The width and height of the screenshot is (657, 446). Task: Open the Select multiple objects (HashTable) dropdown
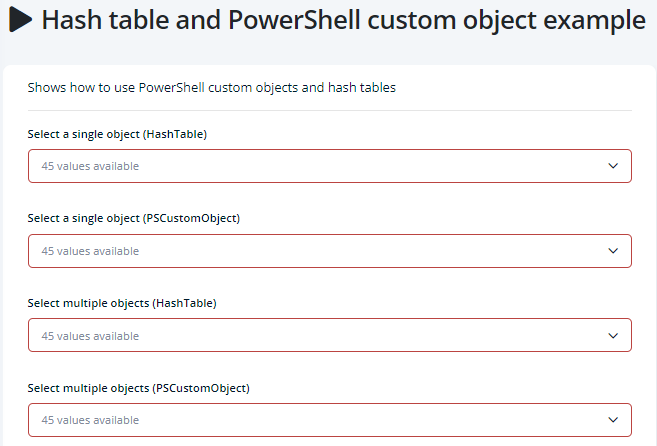(330, 335)
